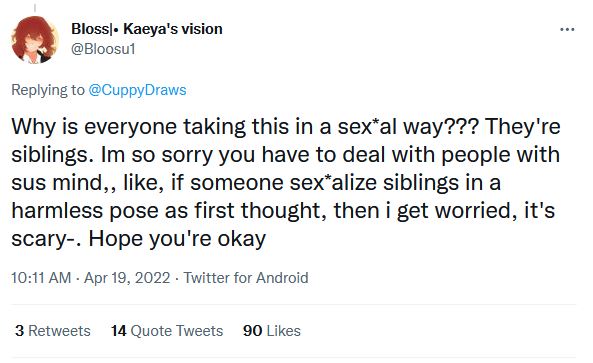The image size is (593, 363).
Task: Click the closing sentence "Hope you're okay"
Action: (x=177, y=239)
